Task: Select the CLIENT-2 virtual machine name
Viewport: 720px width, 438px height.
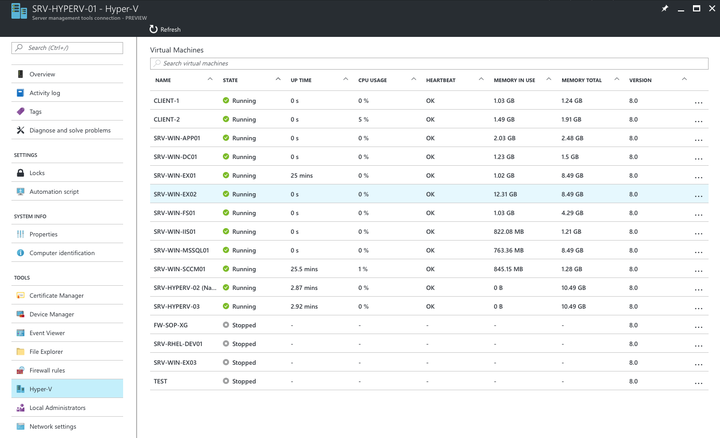Action: [167, 119]
